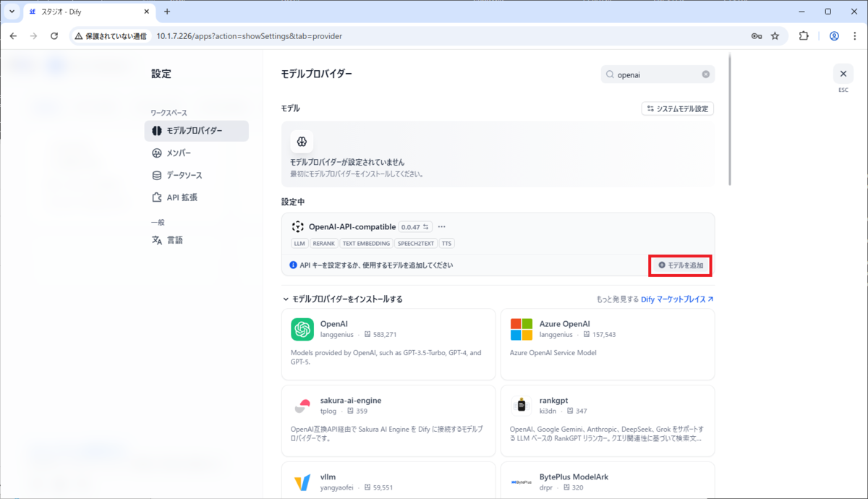The width and height of the screenshot is (868, 499).
Task: Select the OpenAI provider card
Action: pos(388,344)
